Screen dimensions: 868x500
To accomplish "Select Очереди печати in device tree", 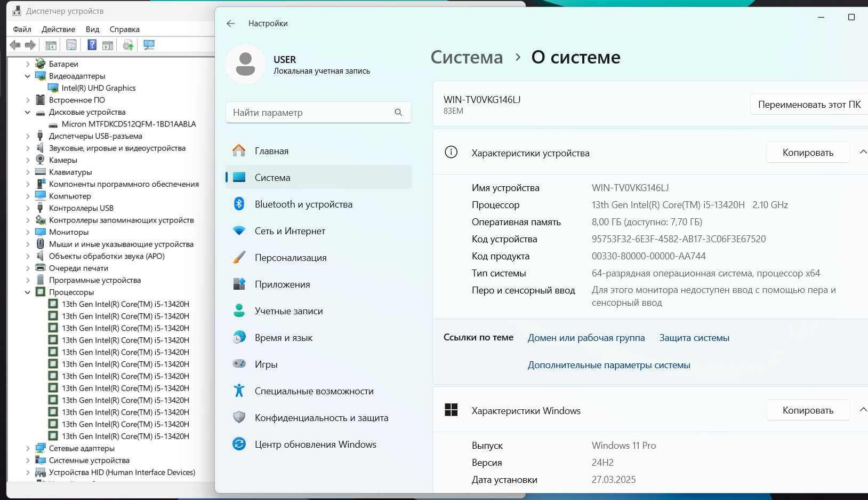I will pos(78,268).
